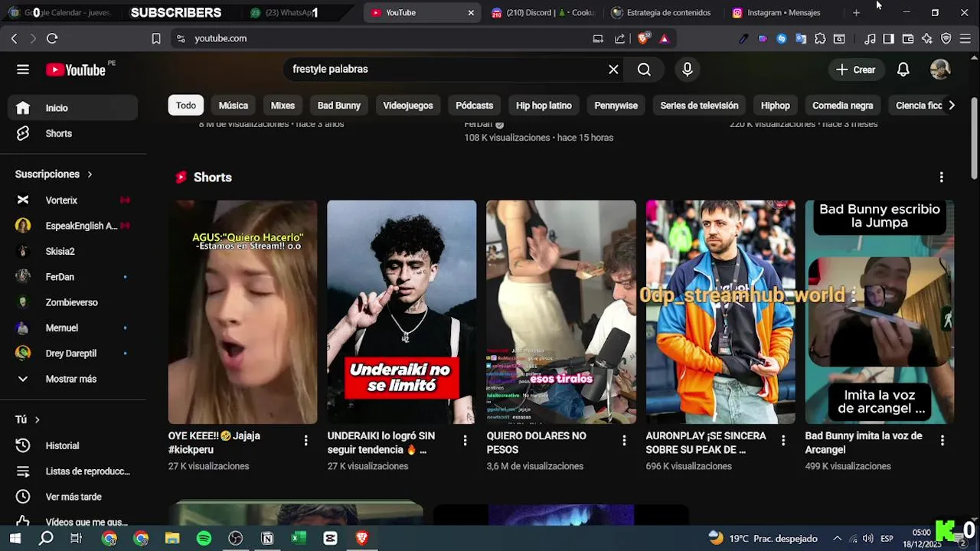The width and height of the screenshot is (980, 551).
Task: Open the browser extensions puzzle icon
Action: [820, 38]
